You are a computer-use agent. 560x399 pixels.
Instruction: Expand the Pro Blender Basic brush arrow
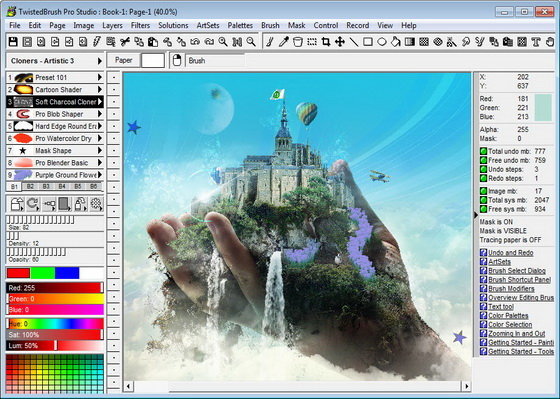pos(100,163)
